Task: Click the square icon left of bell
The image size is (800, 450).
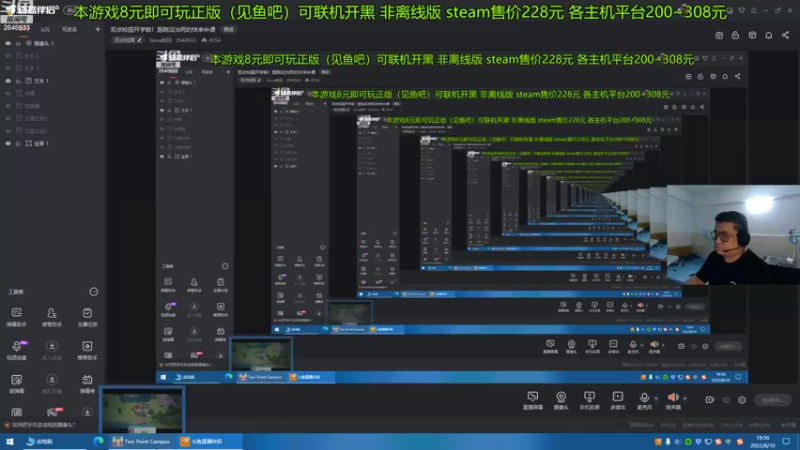Action: click(752, 35)
